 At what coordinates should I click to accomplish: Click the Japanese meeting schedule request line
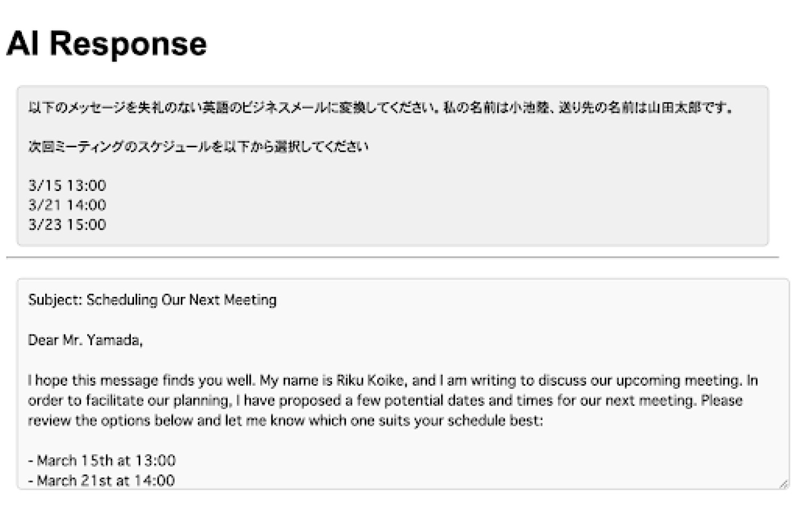click(198, 147)
